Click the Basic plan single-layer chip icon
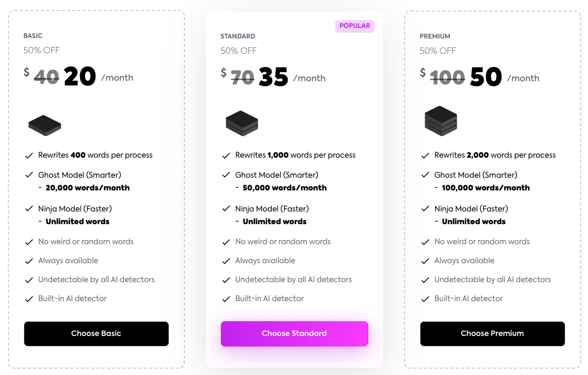588x375 pixels. (x=45, y=126)
